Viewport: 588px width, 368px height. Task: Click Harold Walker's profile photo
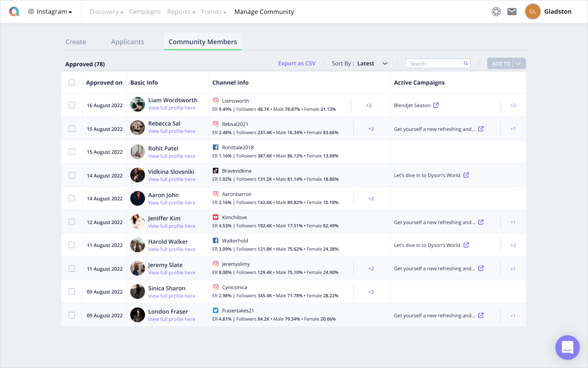[138, 245]
